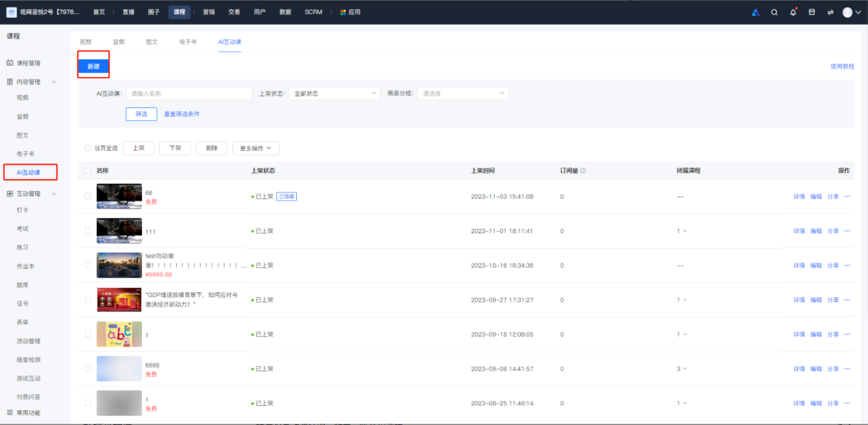The width and height of the screenshot is (868, 425).
Task: Open the 使用教程 tutorial link
Action: [842, 66]
